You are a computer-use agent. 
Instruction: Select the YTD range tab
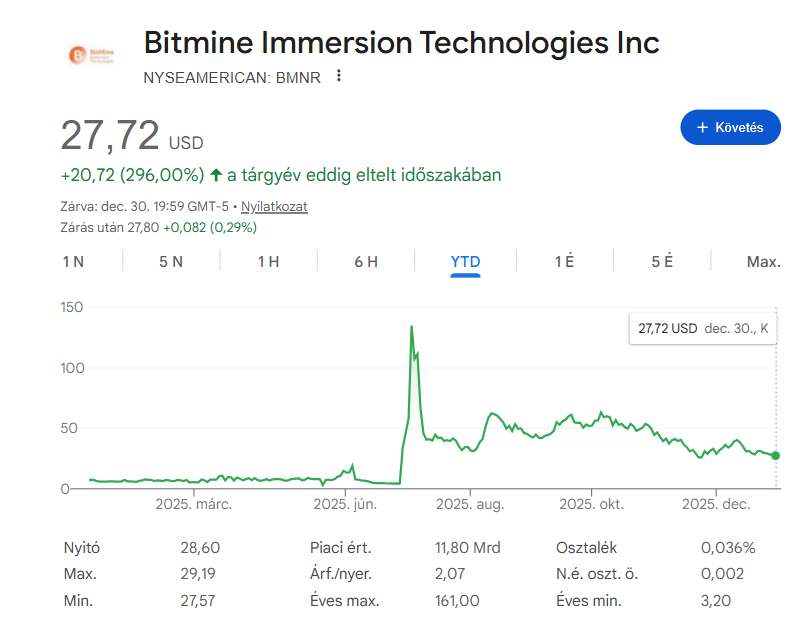click(x=465, y=262)
